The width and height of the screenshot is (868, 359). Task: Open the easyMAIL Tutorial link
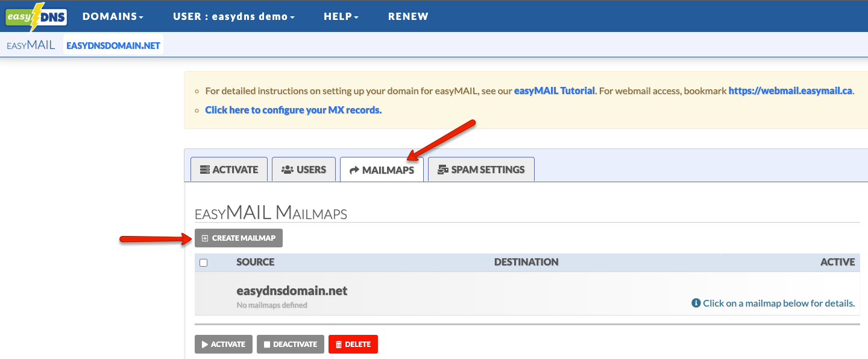pos(555,91)
